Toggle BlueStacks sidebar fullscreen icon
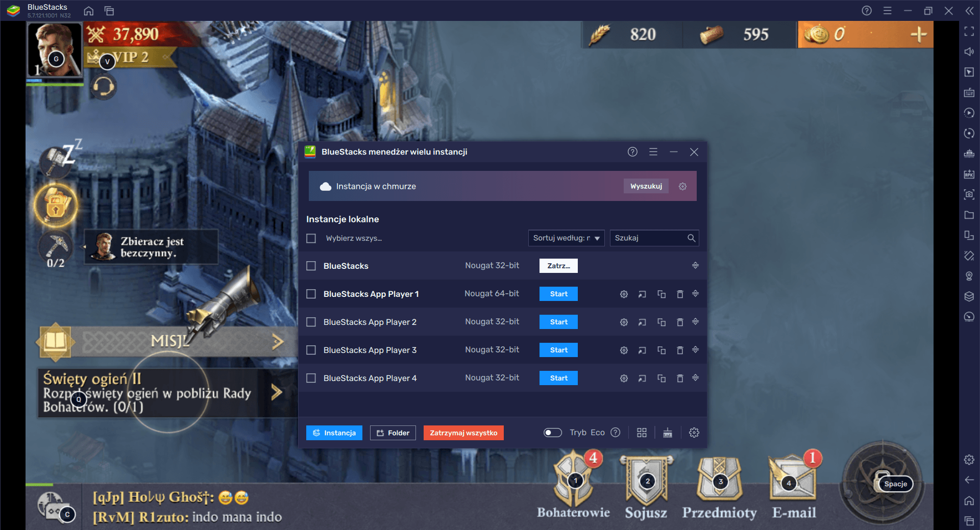Viewport: 980px width, 530px height. [969, 31]
